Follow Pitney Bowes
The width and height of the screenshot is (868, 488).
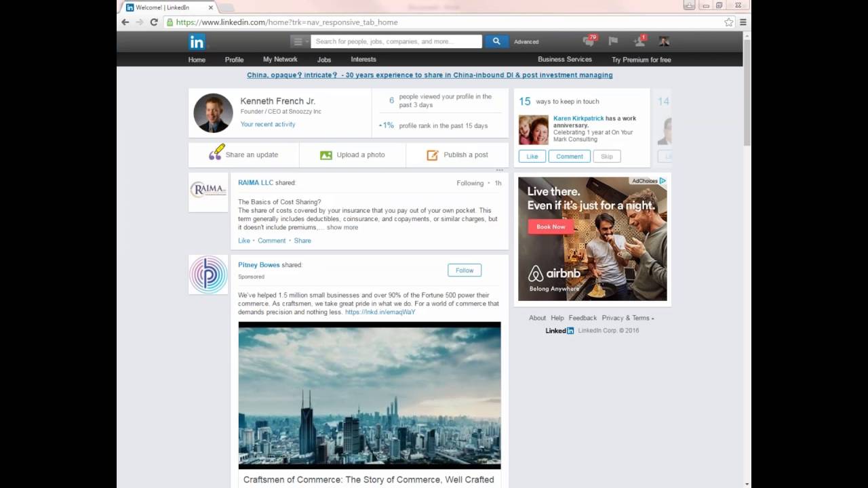[x=465, y=270]
